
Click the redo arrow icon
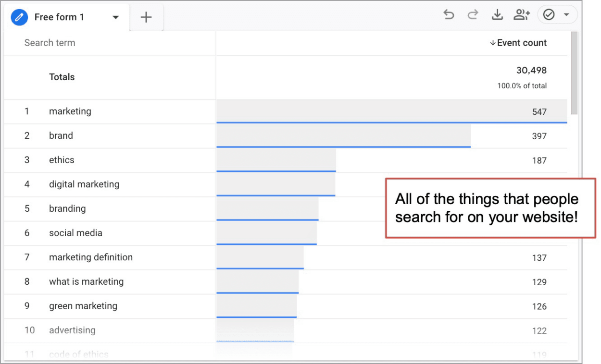[473, 15]
